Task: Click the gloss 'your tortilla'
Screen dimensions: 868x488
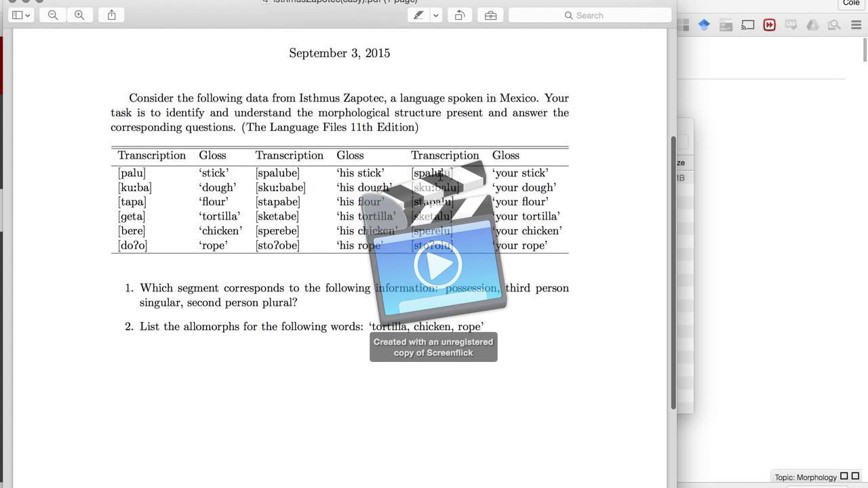Action: coord(526,216)
